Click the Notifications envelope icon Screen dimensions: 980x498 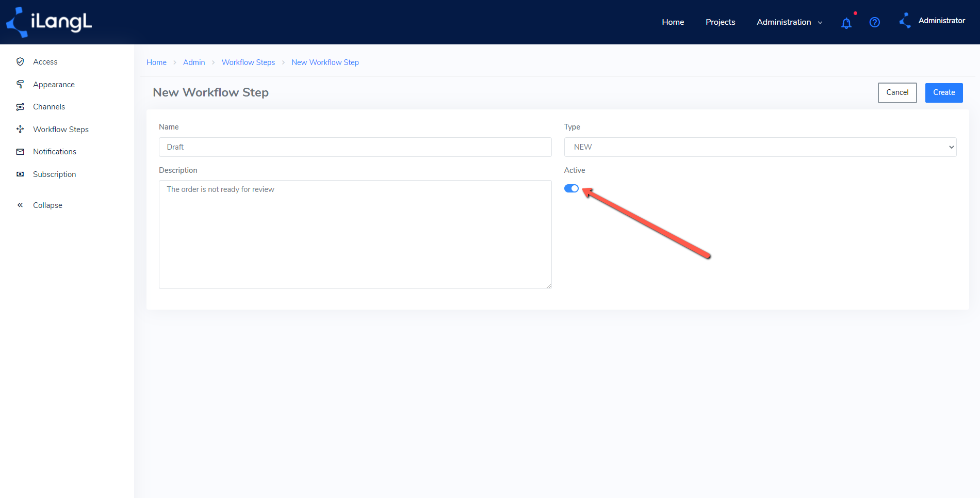20,152
